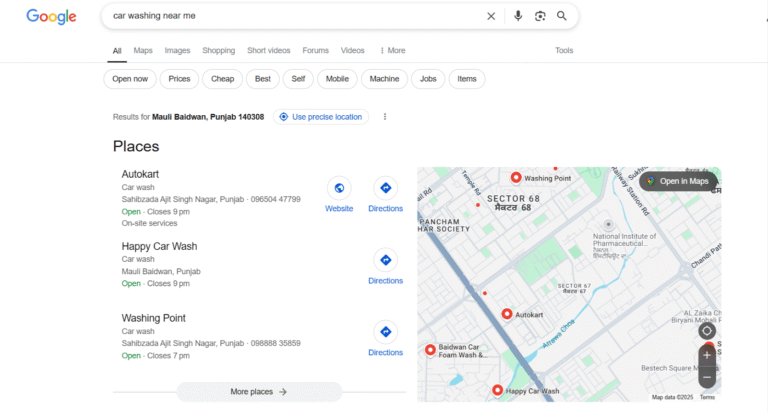
Task: Choose the Mobile filter chip
Action: (x=337, y=79)
